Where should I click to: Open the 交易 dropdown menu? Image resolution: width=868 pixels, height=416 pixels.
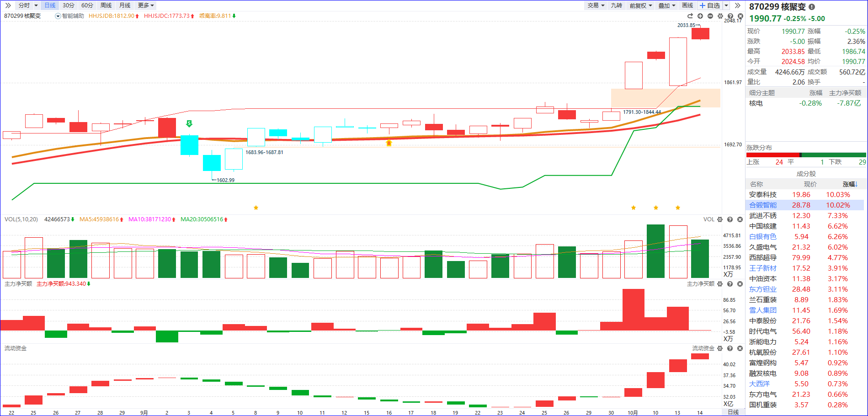point(596,5)
